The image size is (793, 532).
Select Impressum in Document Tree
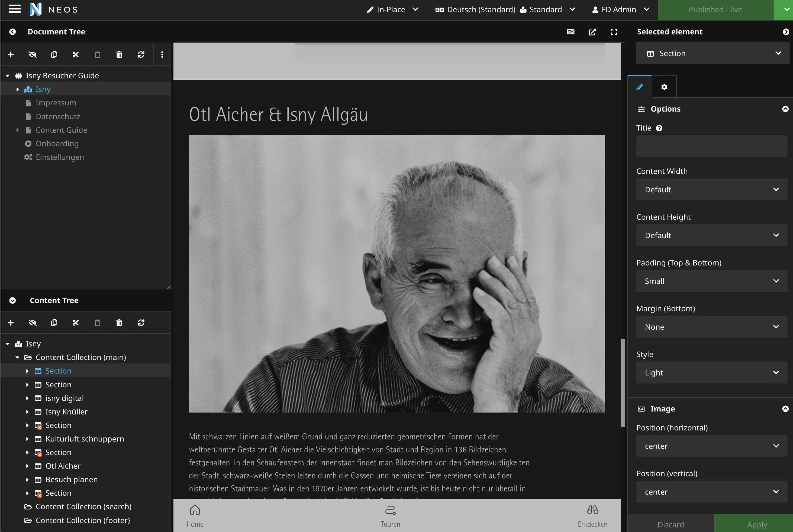click(x=56, y=103)
